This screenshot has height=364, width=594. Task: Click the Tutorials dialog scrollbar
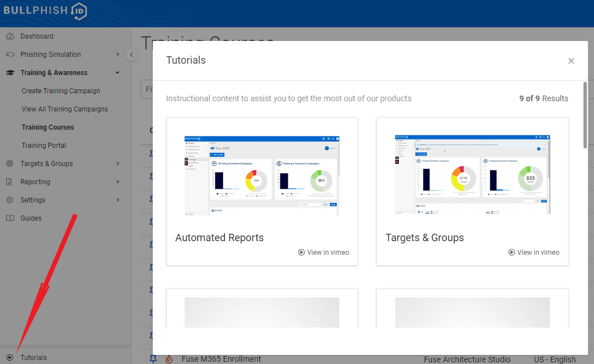585,115
